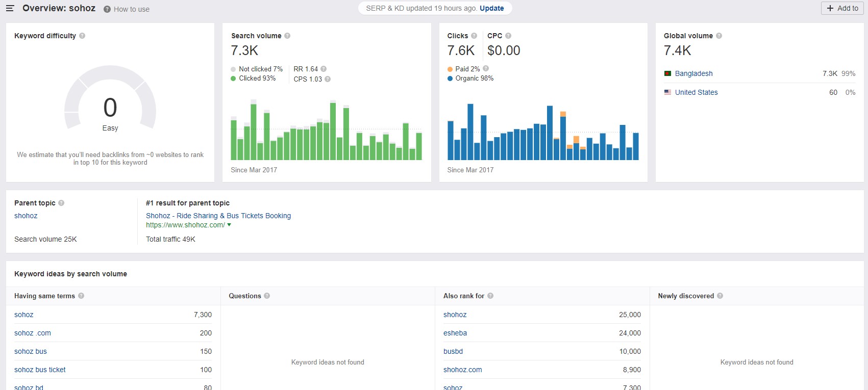868x390 pixels.
Task: Click the Add to button
Action: coord(842,8)
